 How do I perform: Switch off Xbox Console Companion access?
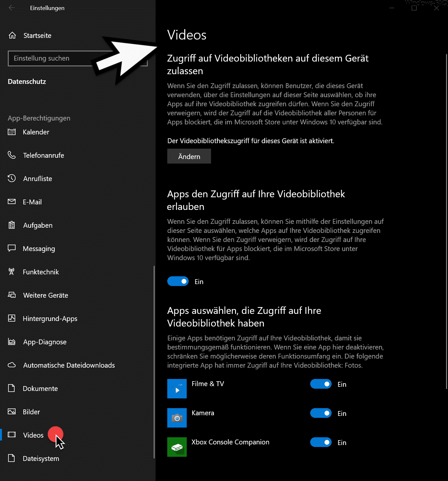point(321,442)
